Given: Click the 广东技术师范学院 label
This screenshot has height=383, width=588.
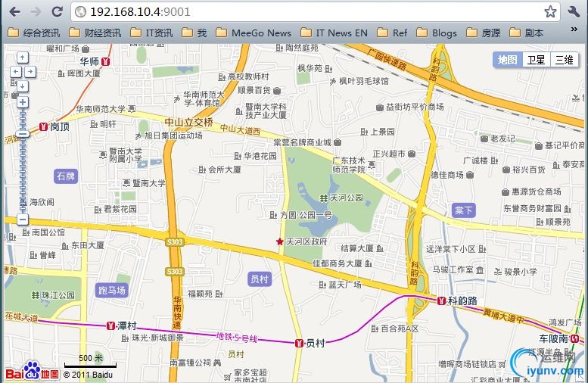Looking at the screenshot, I should [x=353, y=165].
